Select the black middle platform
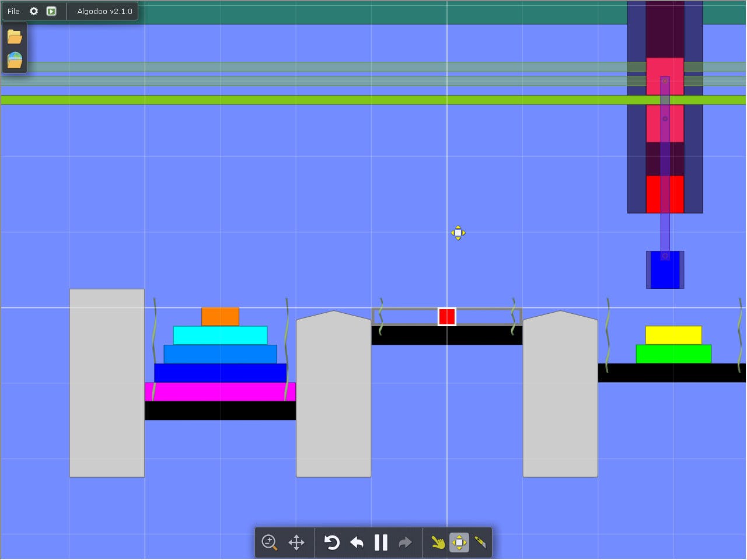The image size is (747, 560). tap(447, 335)
